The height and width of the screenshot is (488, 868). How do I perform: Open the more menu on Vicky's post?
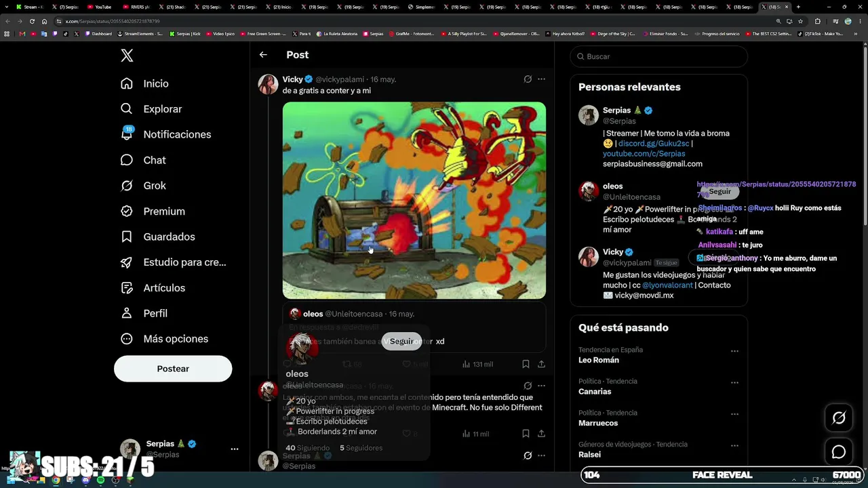541,79
